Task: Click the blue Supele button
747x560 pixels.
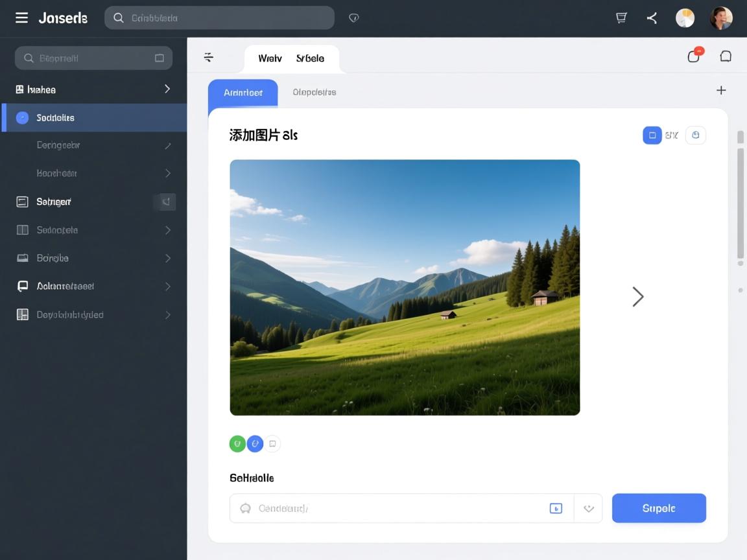Action: click(659, 508)
